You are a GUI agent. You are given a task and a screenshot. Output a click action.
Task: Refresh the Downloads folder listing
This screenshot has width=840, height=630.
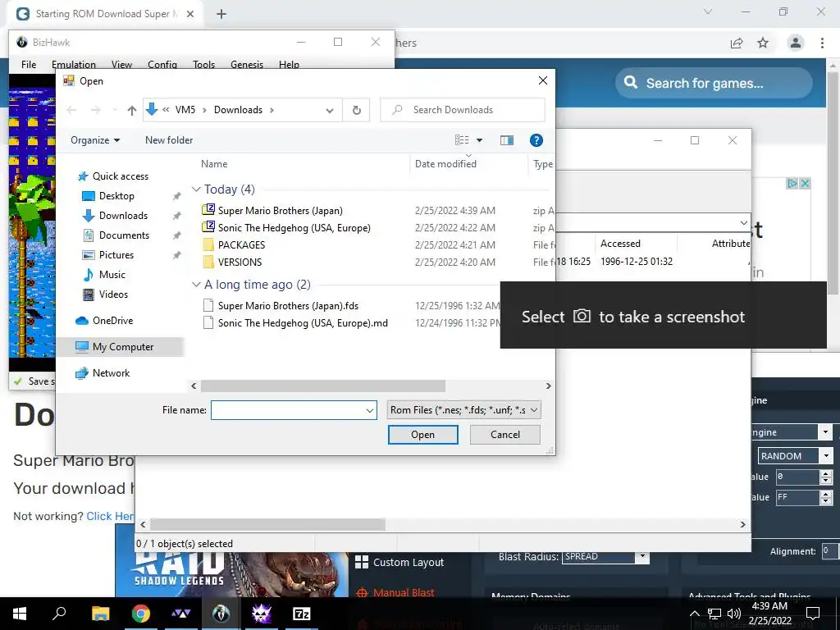pos(356,110)
